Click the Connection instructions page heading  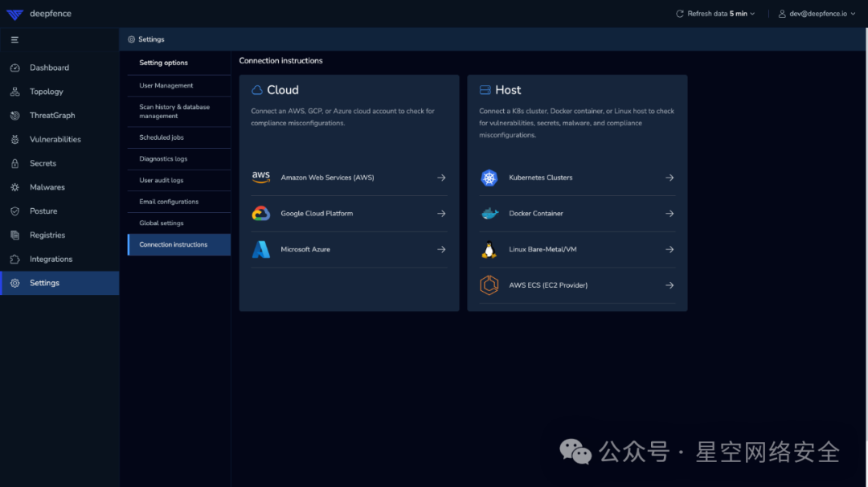[x=280, y=61]
